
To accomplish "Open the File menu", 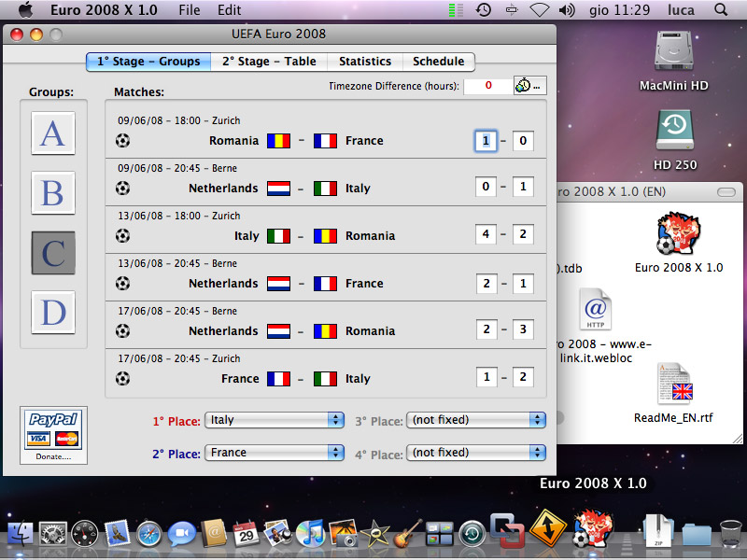I will (x=189, y=10).
